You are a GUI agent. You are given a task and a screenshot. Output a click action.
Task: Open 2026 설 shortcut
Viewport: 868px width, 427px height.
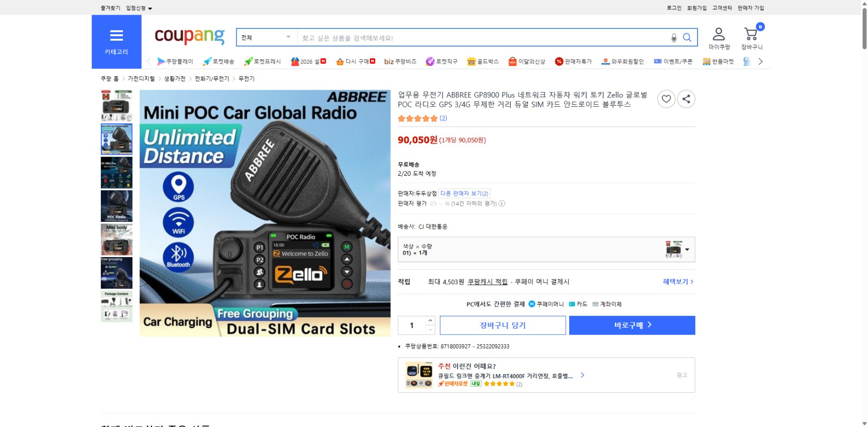click(x=309, y=61)
